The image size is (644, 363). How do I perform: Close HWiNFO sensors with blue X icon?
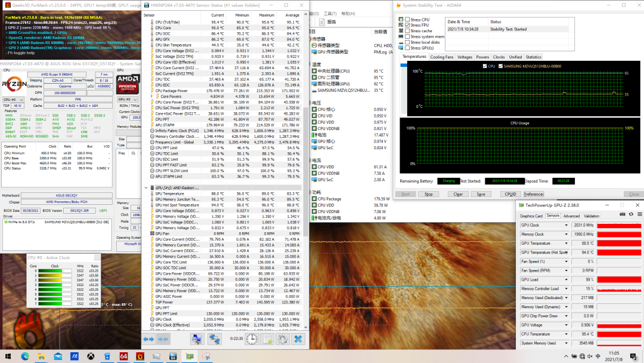[297, 339]
